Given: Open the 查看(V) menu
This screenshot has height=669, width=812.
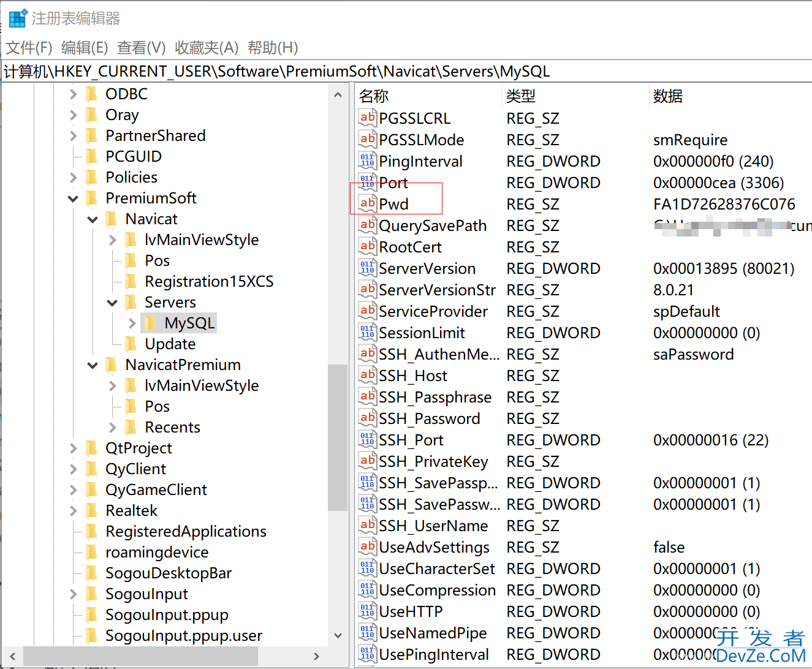Looking at the screenshot, I should tap(142, 47).
